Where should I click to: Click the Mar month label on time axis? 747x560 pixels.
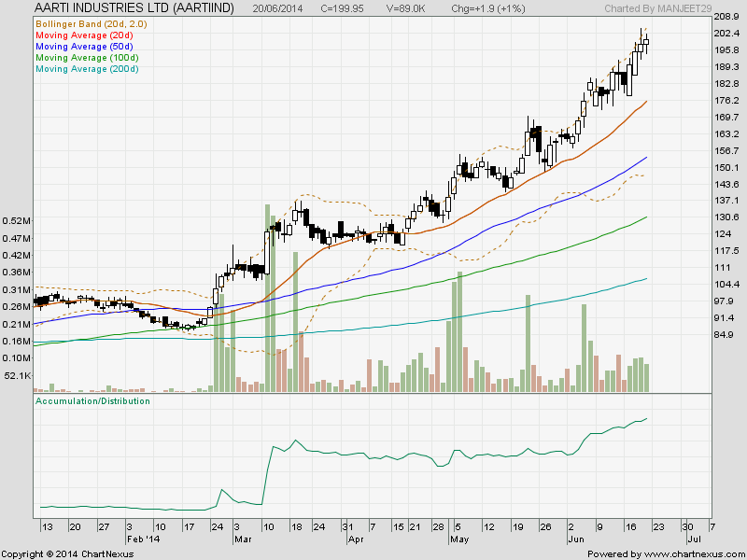[x=242, y=539]
